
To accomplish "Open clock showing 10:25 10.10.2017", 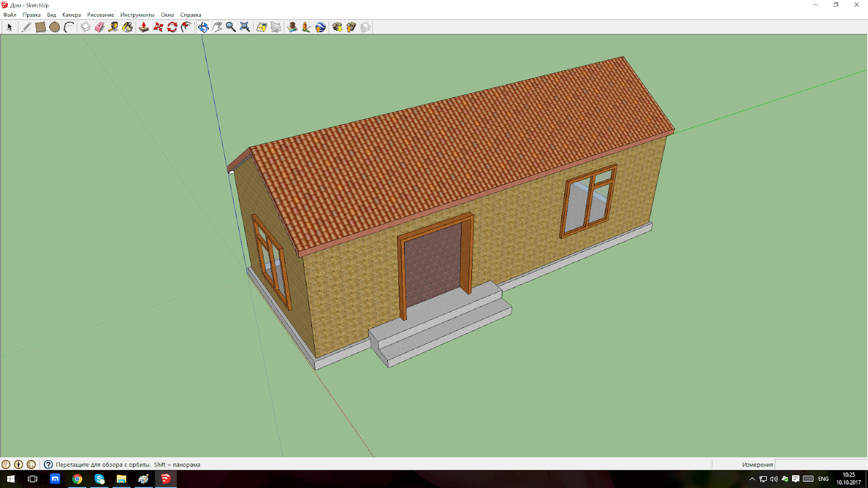I will point(848,479).
